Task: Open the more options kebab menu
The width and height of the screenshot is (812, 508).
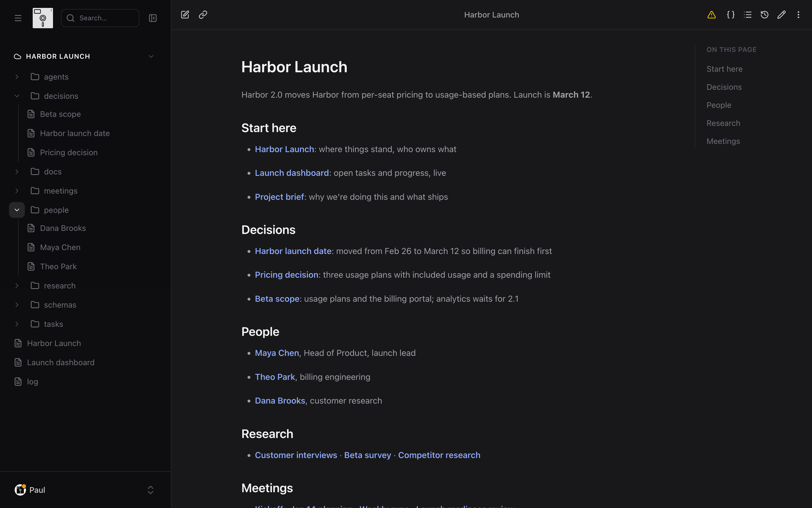Action: coord(798,15)
